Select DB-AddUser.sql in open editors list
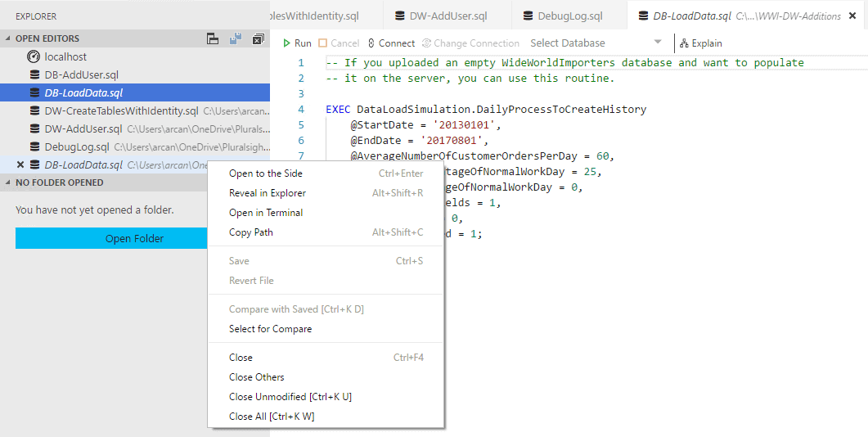The image size is (868, 437). [x=82, y=75]
